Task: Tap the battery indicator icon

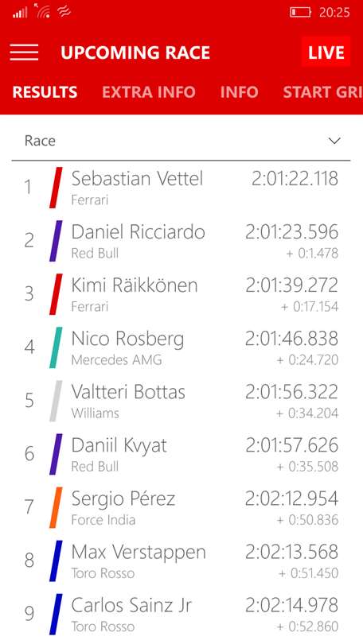Action: [301, 12]
